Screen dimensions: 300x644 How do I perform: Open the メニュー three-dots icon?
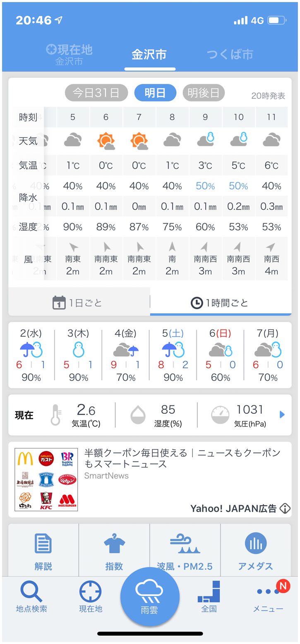coord(268,592)
